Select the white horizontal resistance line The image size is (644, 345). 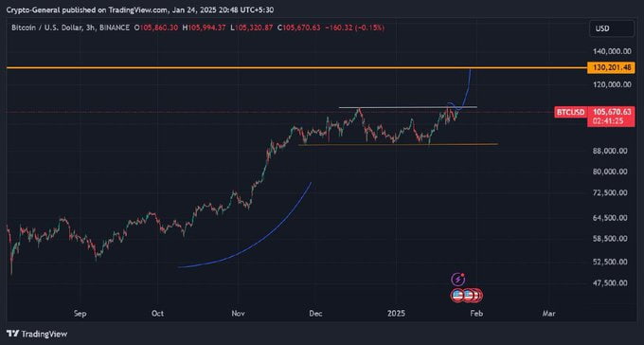408,107
